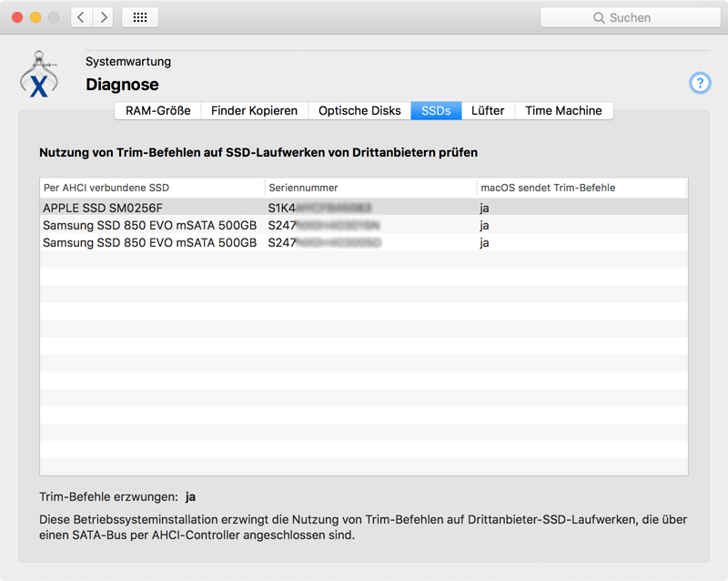Click the Systemwartung label
The height and width of the screenshot is (581, 728).
pyautogui.click(x=128, y=61)
